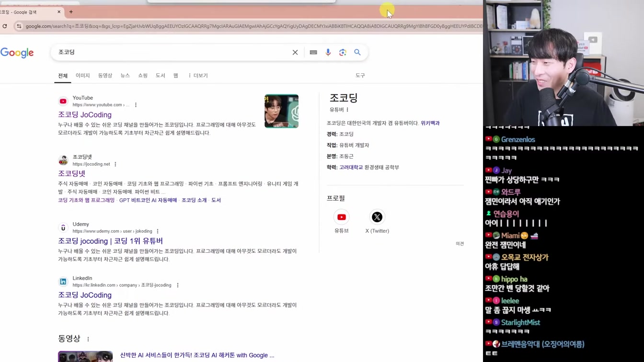Switch to the 뉴스 tab
This screenshot has width=644, height=362.
coord(125,76)
